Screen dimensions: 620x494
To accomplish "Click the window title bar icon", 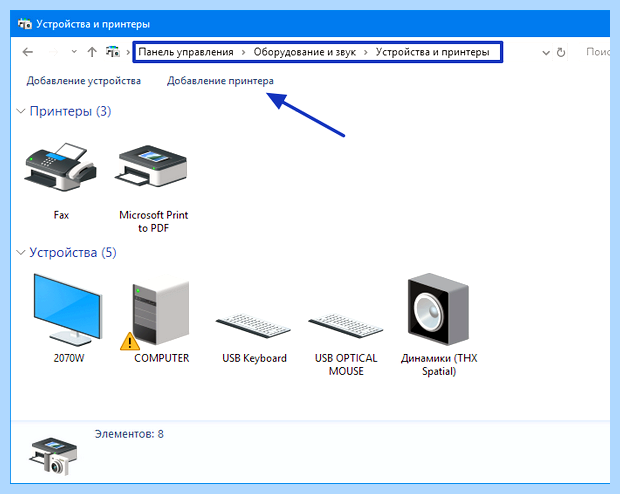I will [25, 24].
